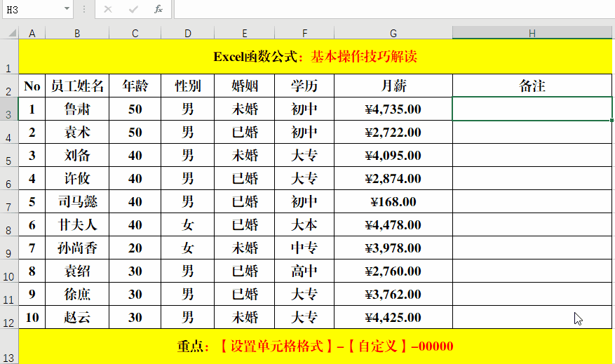Select column A header

pos(32,34)
